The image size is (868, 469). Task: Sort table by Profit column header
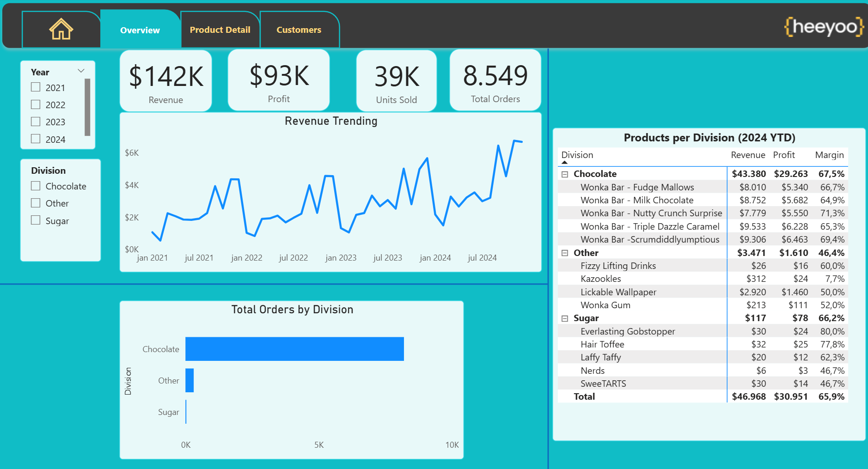784,155
